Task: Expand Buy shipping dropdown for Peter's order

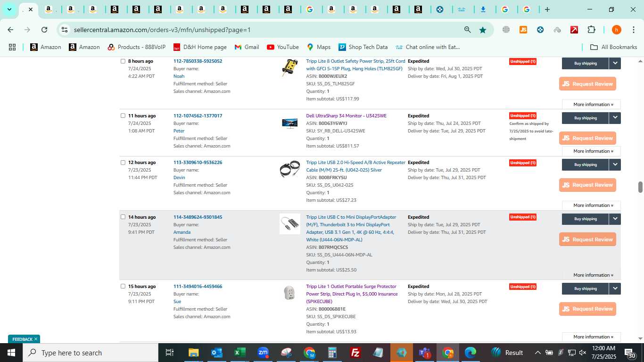Action: [x=615, y=118]
